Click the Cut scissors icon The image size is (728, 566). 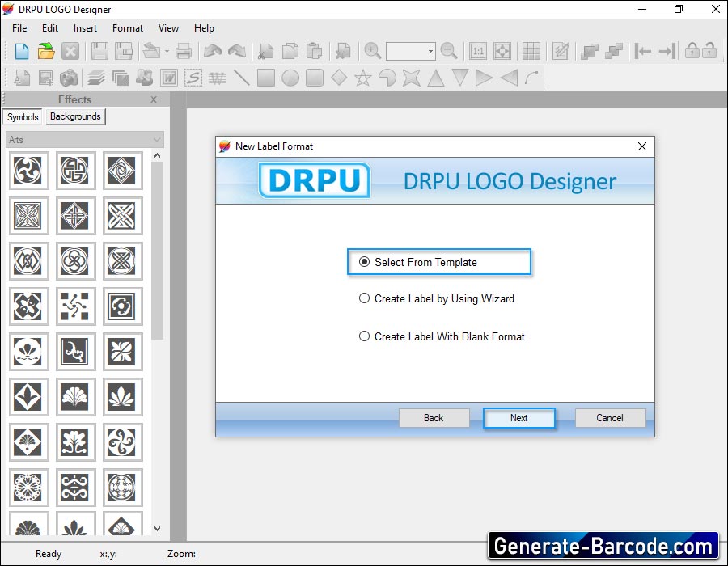click(x=266, y=51)
